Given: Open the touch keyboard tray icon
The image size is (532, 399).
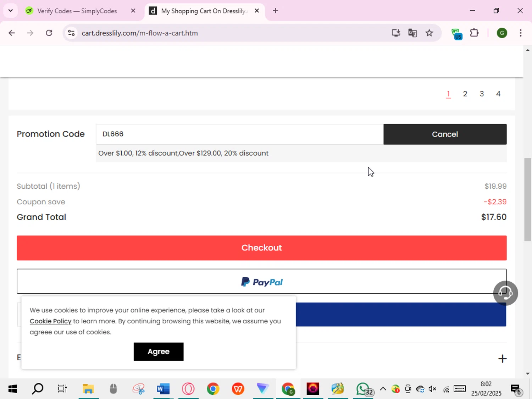Looking at the screenshot, I should coord(460,389).
